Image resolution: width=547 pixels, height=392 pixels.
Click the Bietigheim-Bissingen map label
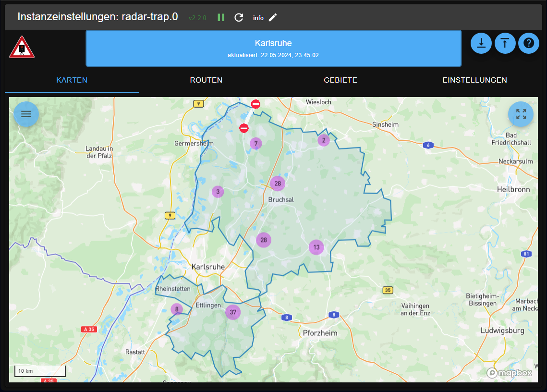click(483, 299)
